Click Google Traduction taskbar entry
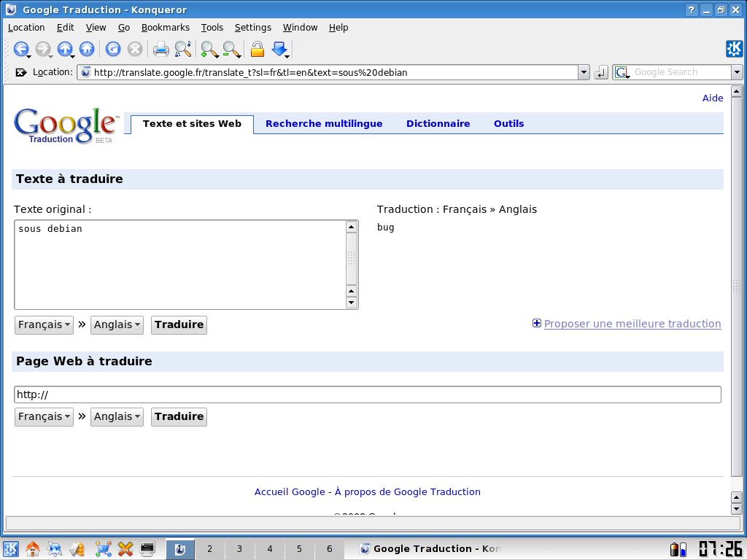This screenshot has width=747, height=560. (x=431, y=549)
